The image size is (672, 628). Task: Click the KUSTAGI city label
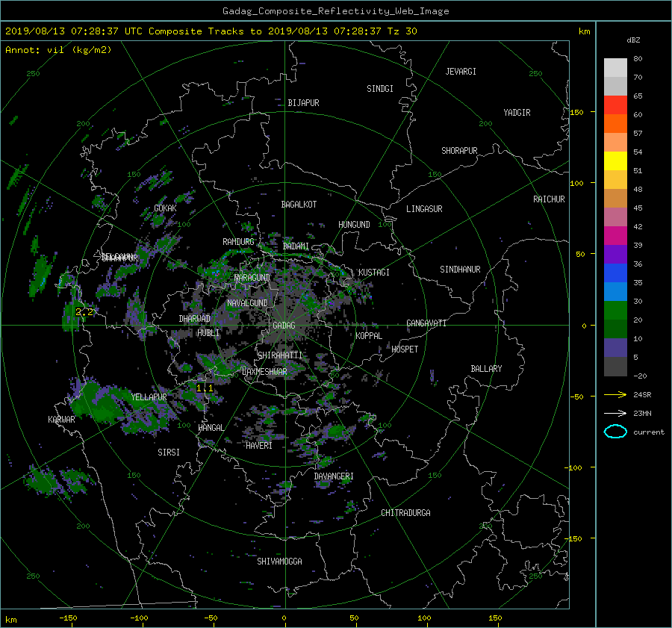374,273
